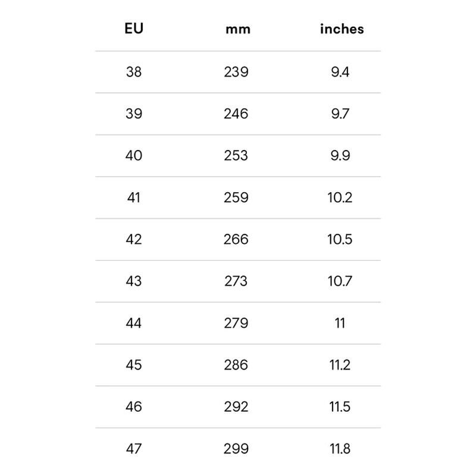
Task: Select EU size 47 cell
Action: [134, 449]
